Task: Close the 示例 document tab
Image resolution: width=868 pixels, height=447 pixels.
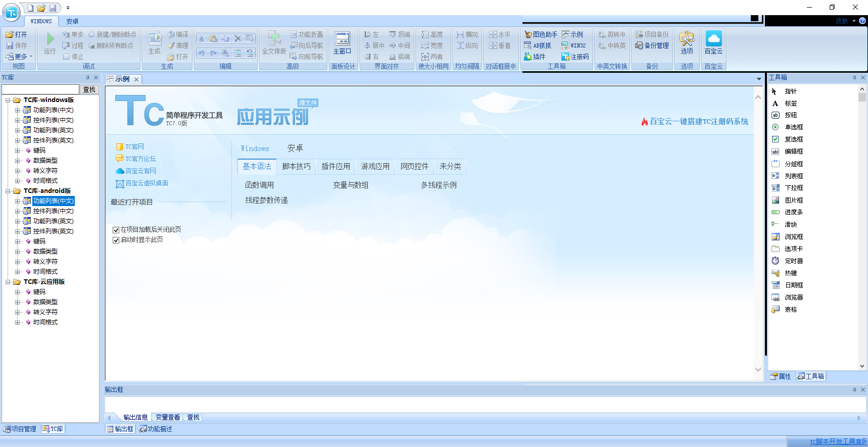Action: pos(136,79)
